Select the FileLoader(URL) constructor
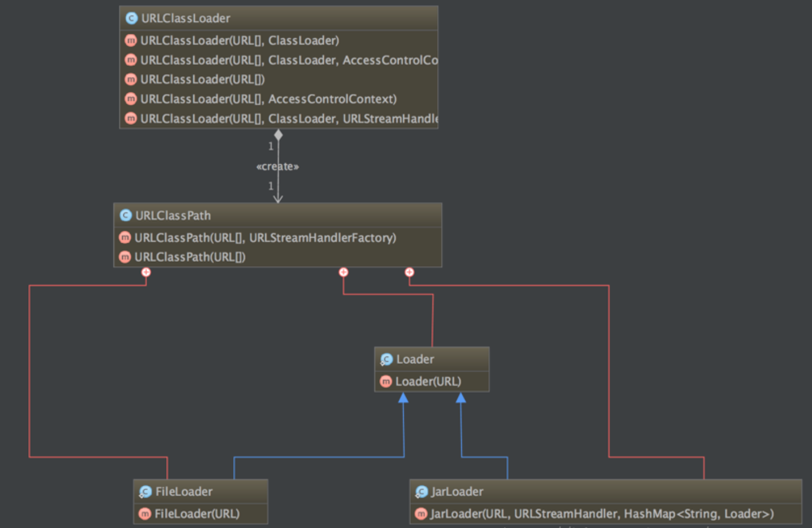Image resolution: width=812 pixels, height=528 pixels. tap(197, 514)
